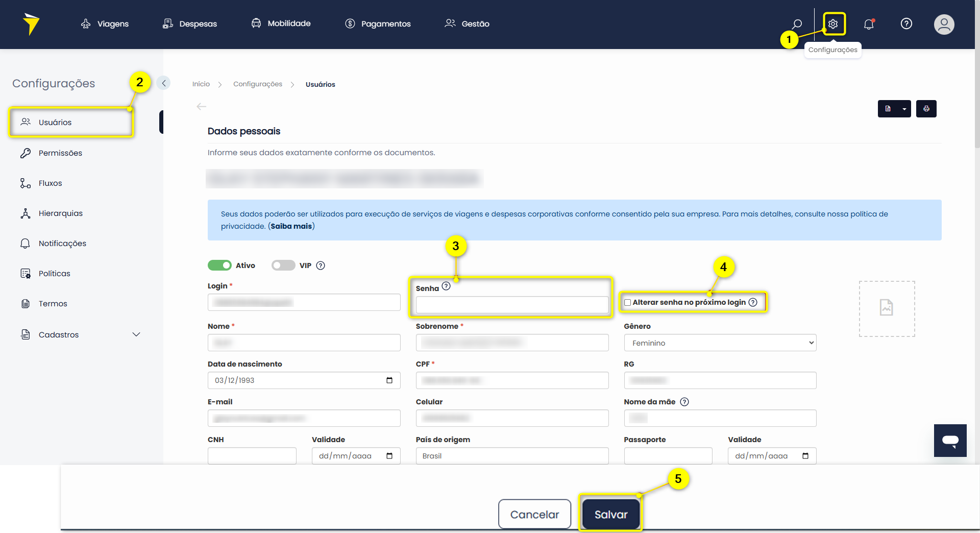Click the E-mail input field
Image resolution: width=980 pixels, height=533 pixels.
(304, 418)
